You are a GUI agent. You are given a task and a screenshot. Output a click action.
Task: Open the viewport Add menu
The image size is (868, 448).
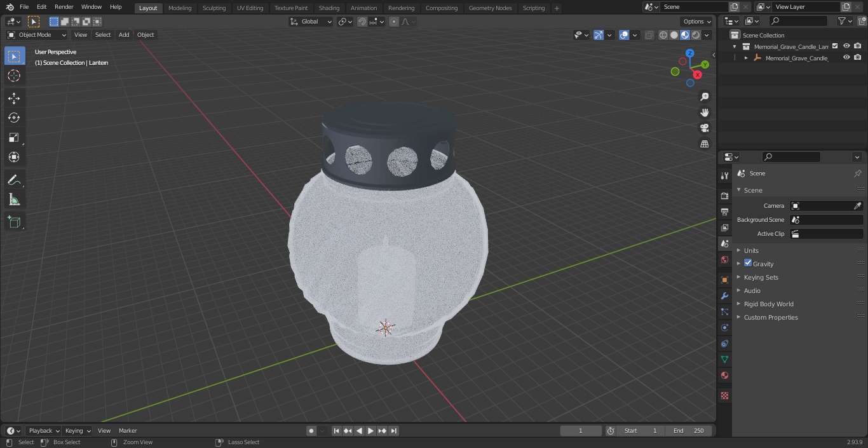tap(124, 35)
